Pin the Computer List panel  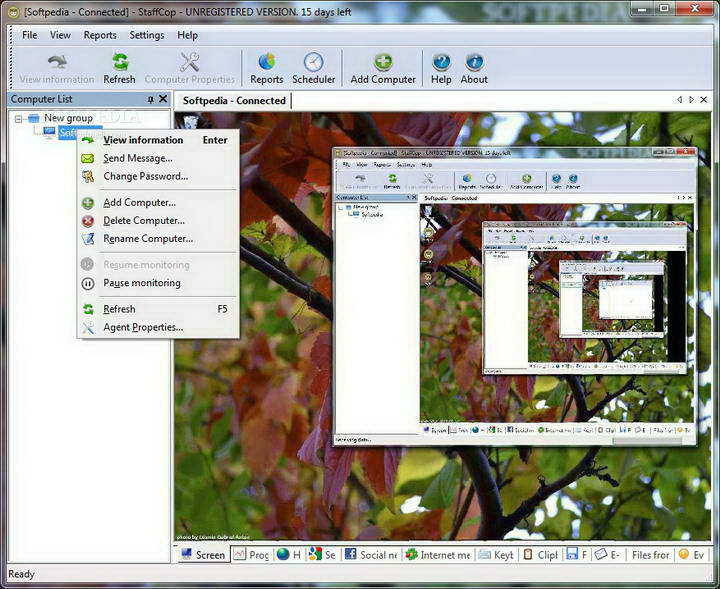[x=151, y=99]
